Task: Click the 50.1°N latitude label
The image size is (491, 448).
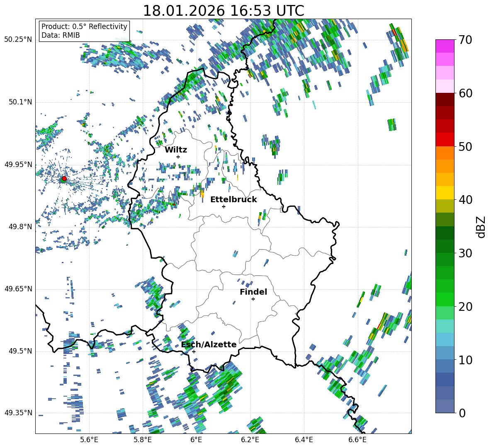Action: (x=20, y=102)
